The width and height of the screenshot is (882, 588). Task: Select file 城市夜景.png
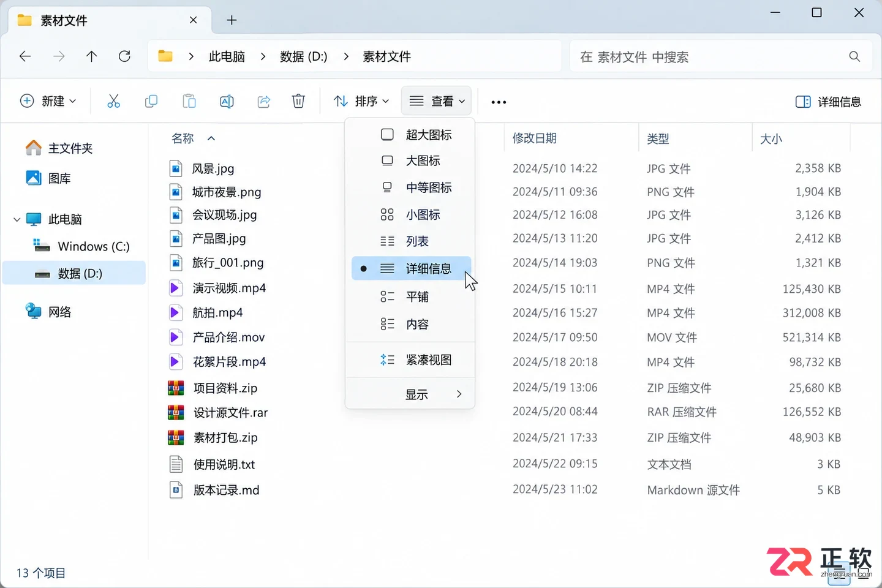click(x=227, y=192)
